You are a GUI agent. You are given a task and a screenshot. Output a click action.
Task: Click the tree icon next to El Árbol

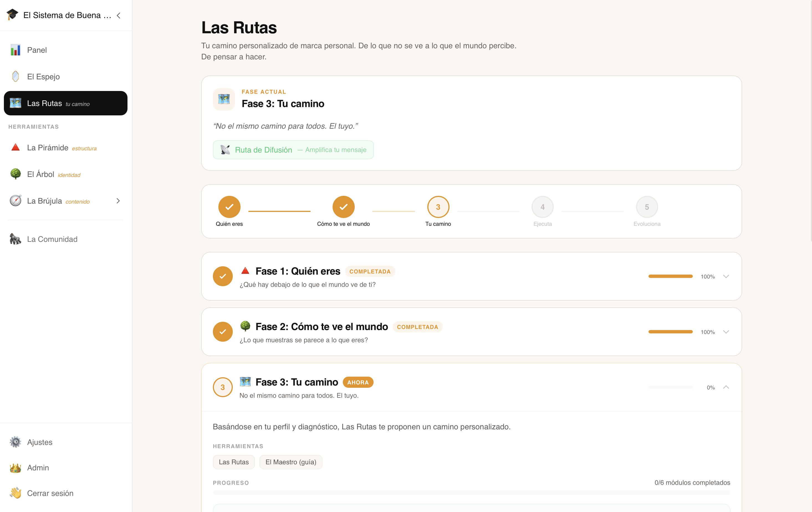pyautogui.click(x=16, y=174)
